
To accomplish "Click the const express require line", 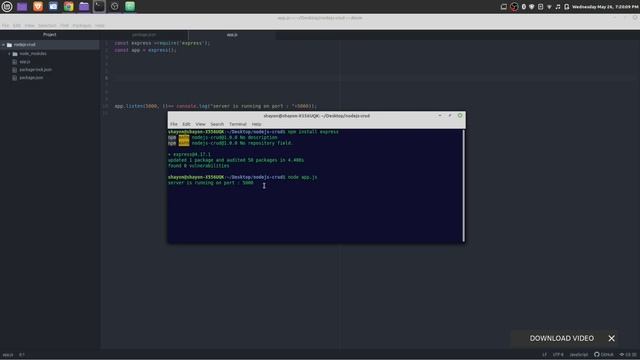I will point(162,43).
